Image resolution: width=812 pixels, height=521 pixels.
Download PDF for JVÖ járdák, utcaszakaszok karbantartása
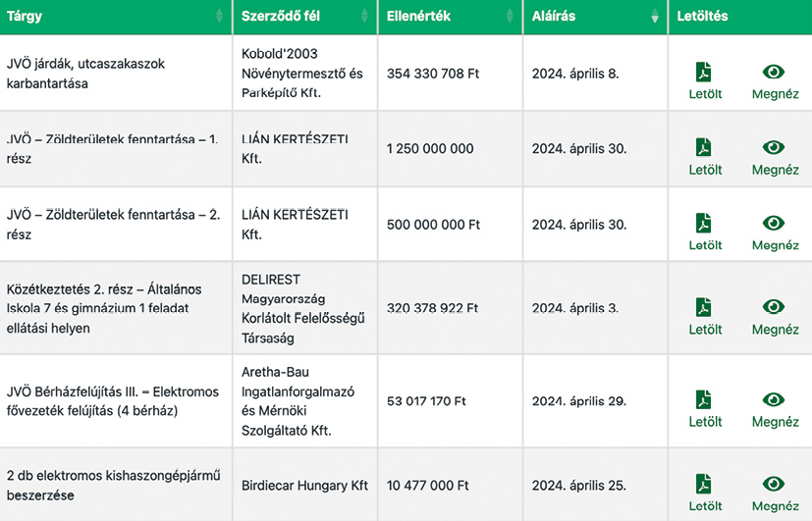[x=704, y=73]
